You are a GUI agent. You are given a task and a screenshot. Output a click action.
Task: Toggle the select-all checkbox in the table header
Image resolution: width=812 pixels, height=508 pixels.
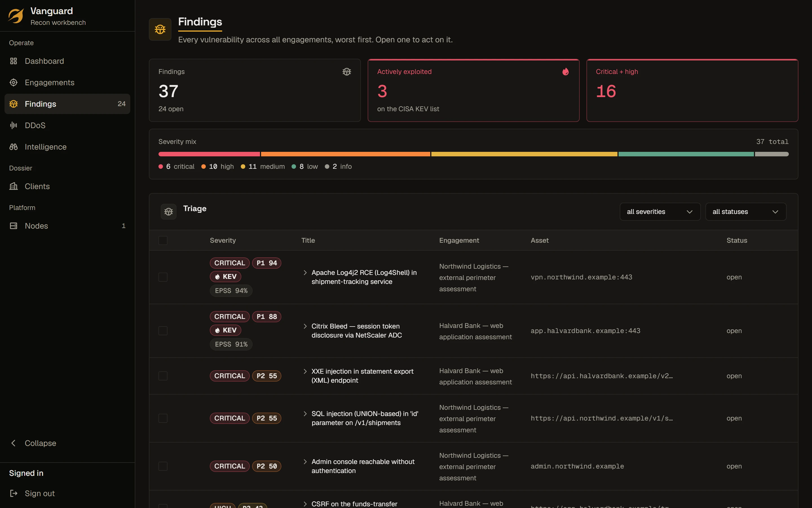[x=163, y=240]
